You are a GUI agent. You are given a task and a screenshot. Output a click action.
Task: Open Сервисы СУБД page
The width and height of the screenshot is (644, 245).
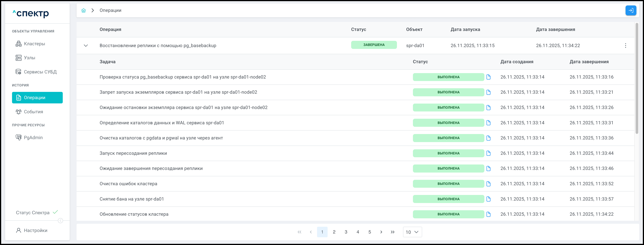point(40,72)
